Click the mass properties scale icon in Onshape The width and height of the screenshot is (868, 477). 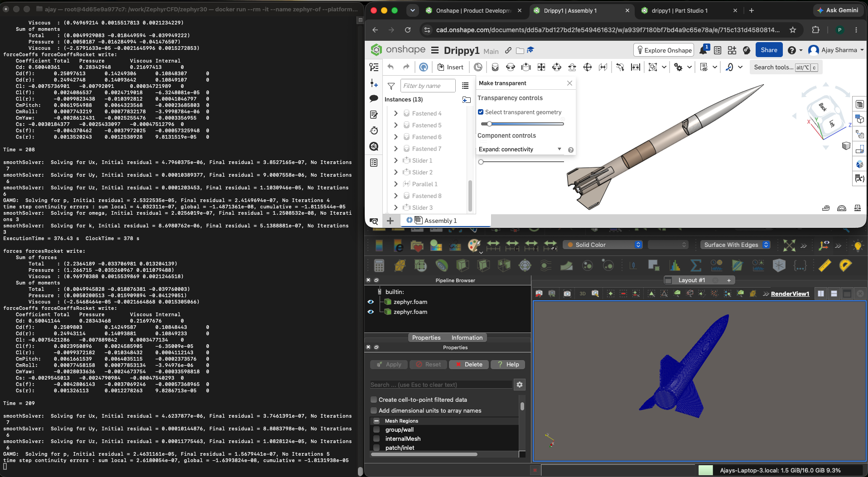click(x=858, y=208)
